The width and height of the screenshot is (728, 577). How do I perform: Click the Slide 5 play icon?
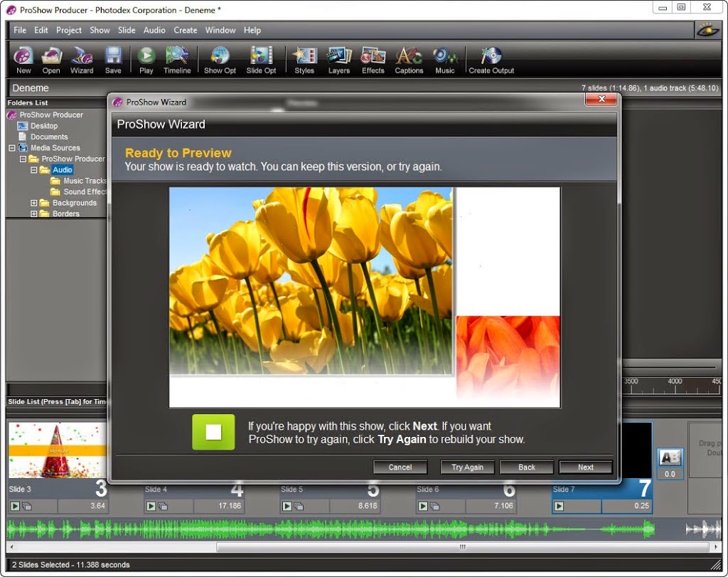pyautogui.click(x=287, y=506)
